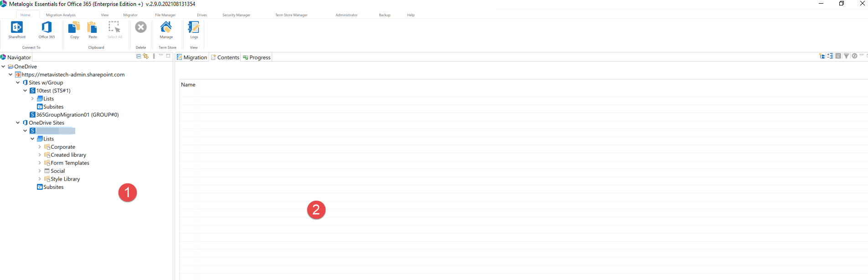Viewport: 868px width, 280px height.
Task: Minimize the Contents panel
Action: click(862, 55)
